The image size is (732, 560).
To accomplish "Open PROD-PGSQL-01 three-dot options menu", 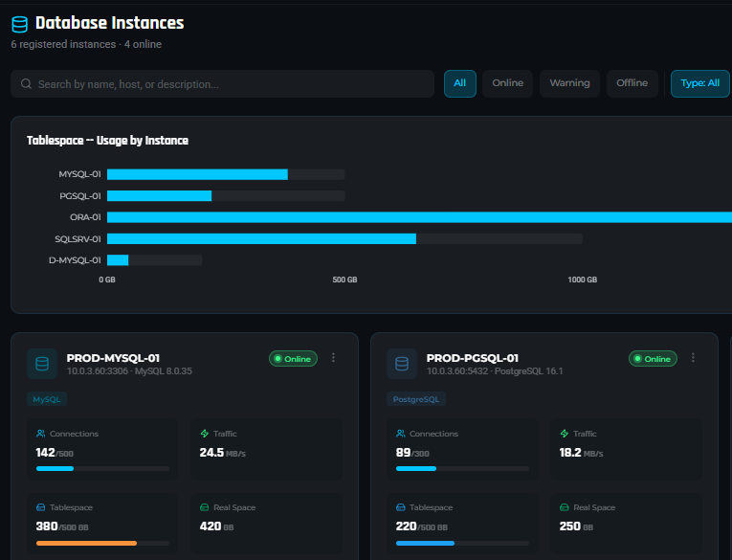I will tap(693, 358).
